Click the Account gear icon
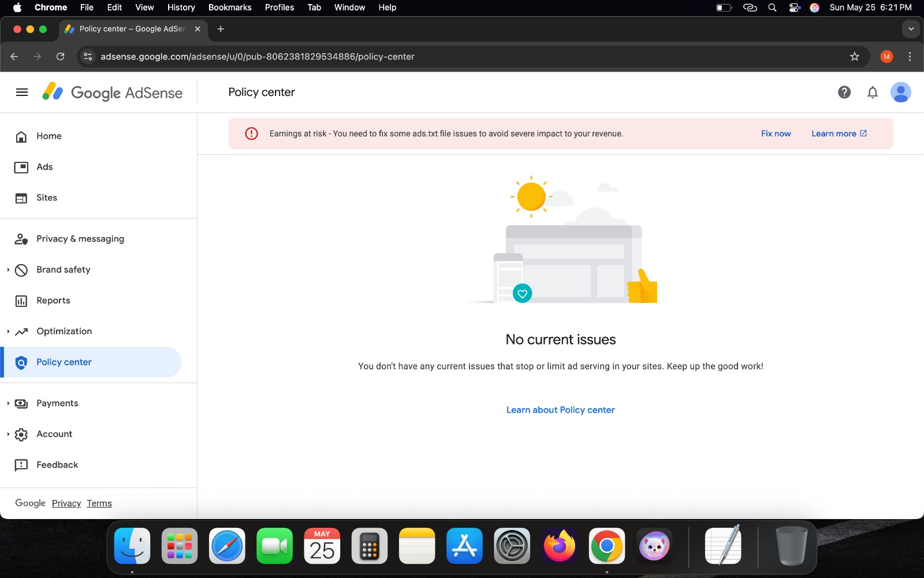Image resolution: width=924 pixels, height=578 pixels. pyautogui.click(x=21, y=434)
